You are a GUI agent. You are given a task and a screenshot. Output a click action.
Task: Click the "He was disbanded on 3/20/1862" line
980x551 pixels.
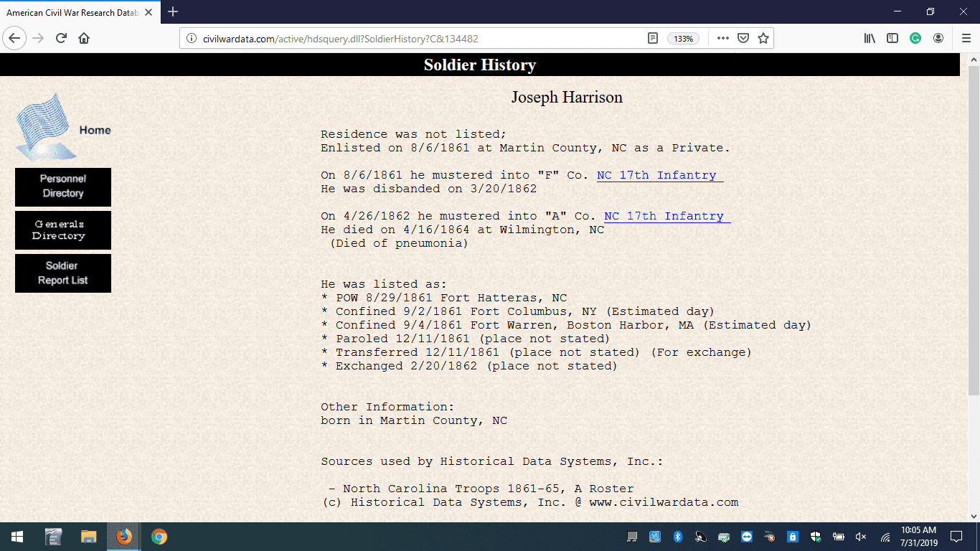coord(428,189)
